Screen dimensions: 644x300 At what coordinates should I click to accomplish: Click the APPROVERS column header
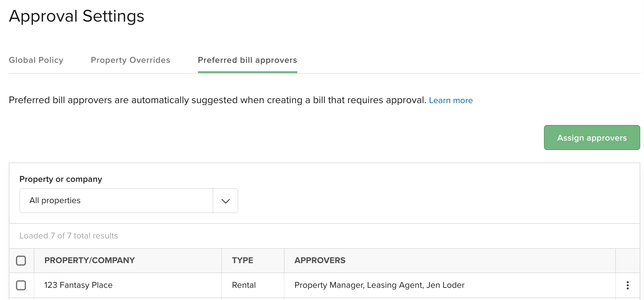pyautogui.click(x=320, y=260)
